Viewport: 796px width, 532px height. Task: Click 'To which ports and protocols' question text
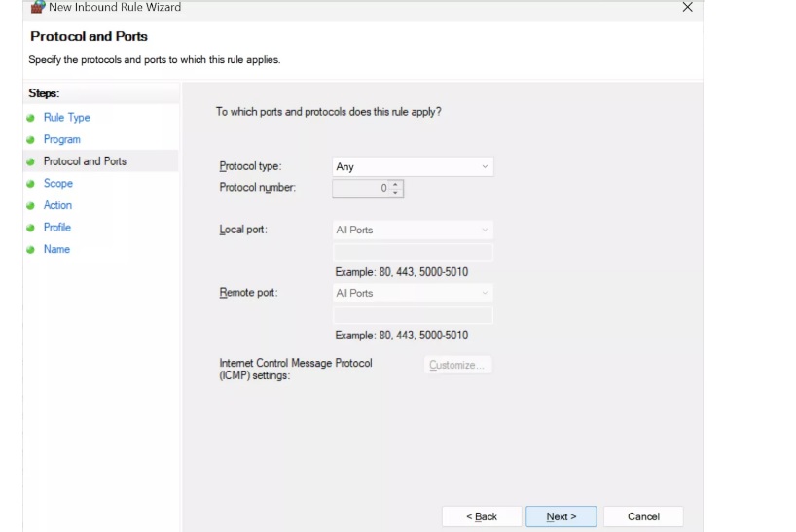point(329,112)
